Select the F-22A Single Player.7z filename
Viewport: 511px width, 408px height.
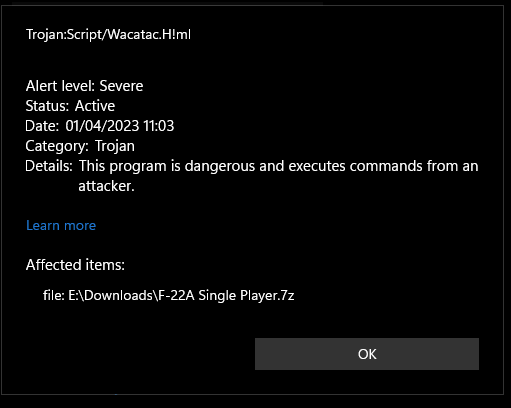pos(226,295)
